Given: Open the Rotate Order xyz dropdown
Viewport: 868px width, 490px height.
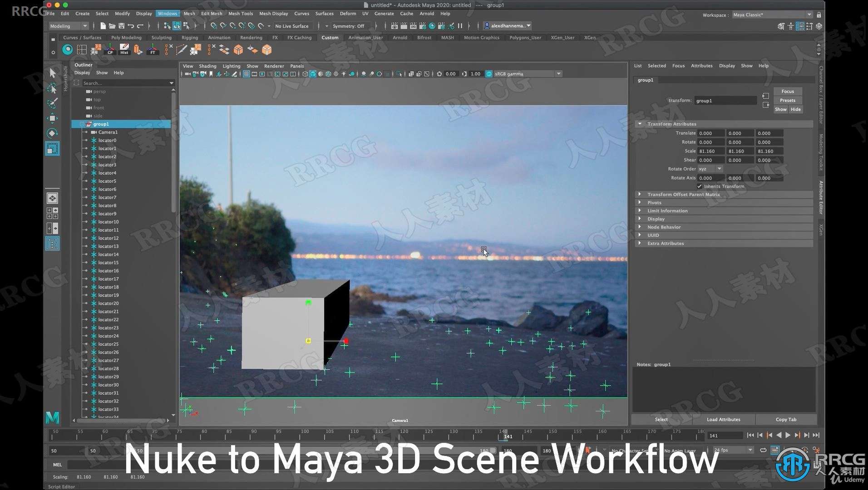Looking at the screenshot, I should click(x=710, y=169).
